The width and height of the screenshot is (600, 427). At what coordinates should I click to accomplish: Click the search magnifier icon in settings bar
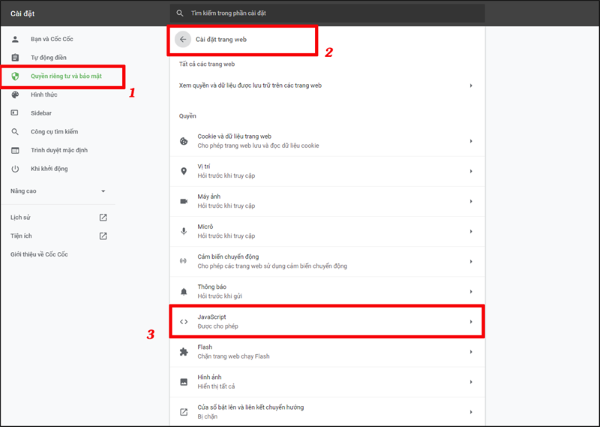pos(180,13)
